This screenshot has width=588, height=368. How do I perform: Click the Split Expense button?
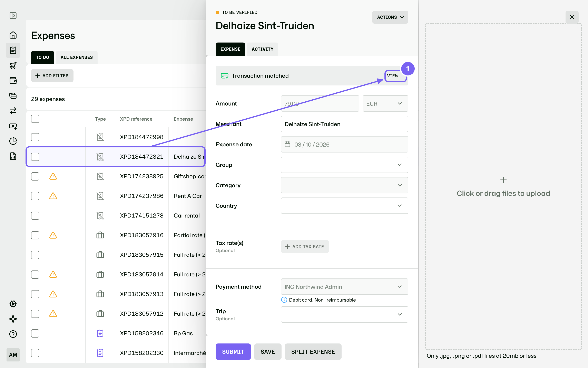[x=313, y=351]
